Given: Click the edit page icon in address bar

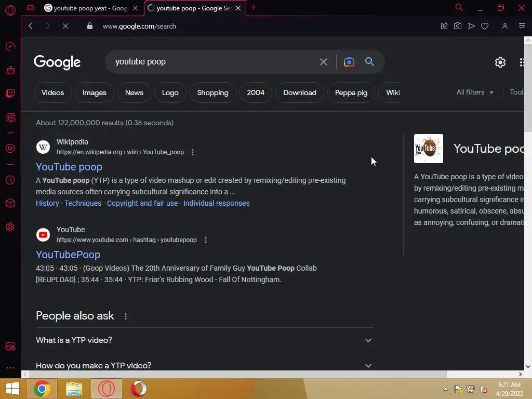Looking at the screenshot, I should [444, 26].
